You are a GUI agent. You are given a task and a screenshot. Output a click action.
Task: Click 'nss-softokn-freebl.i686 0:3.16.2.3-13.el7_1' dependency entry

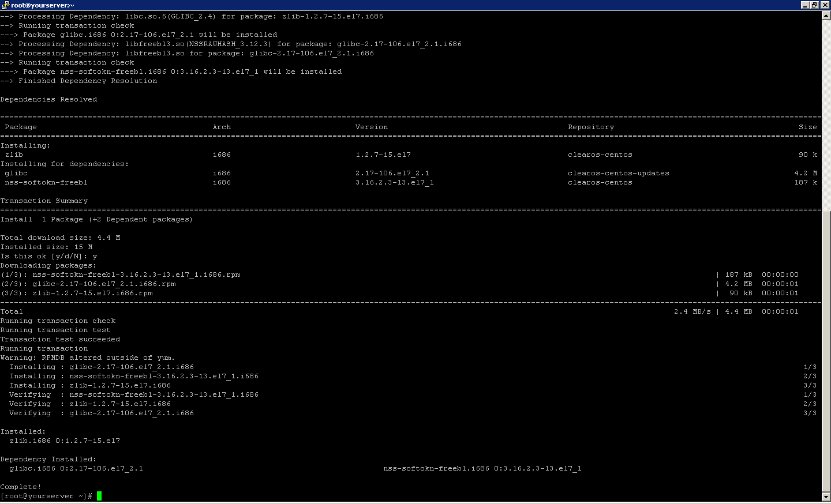tap(482, 468)
